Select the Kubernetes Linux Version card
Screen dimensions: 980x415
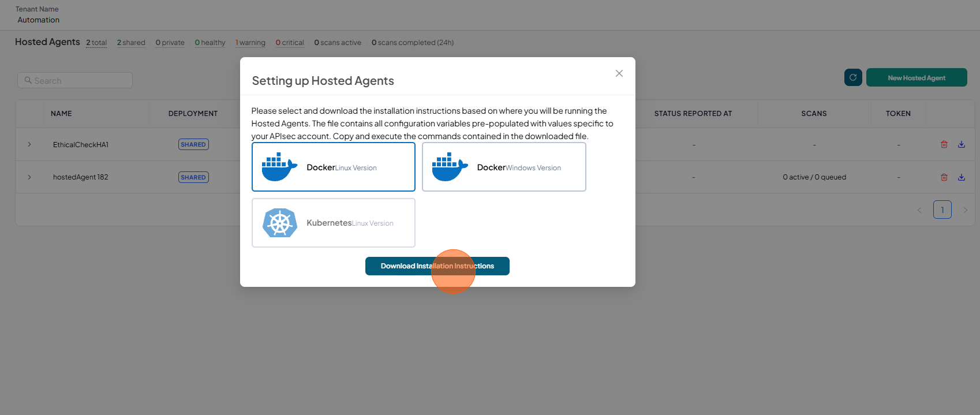click(x=334, y=223)
